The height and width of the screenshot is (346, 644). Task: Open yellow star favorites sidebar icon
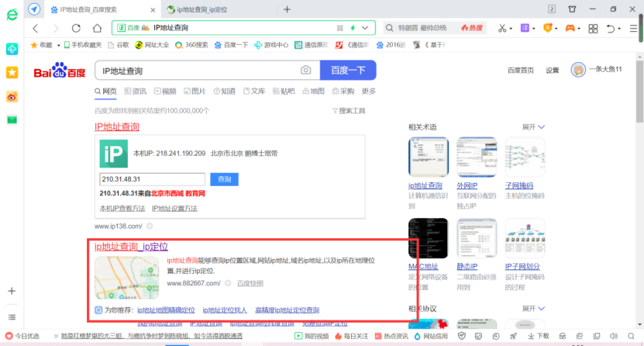[x=12, y=73]
